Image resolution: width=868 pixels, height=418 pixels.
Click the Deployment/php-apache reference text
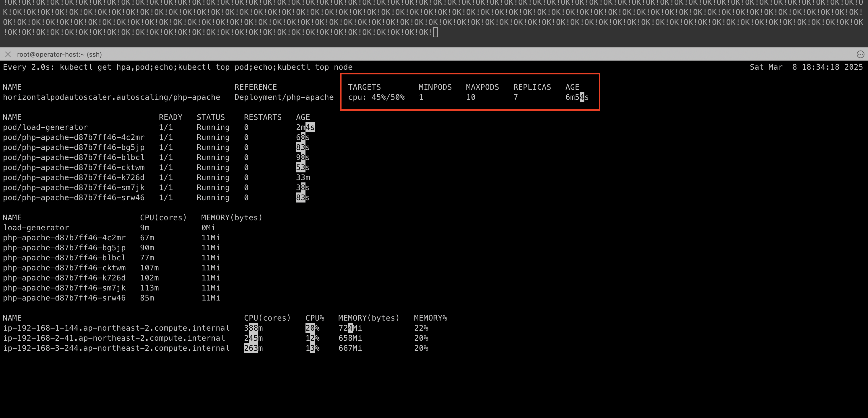click(x=284, y=97)
